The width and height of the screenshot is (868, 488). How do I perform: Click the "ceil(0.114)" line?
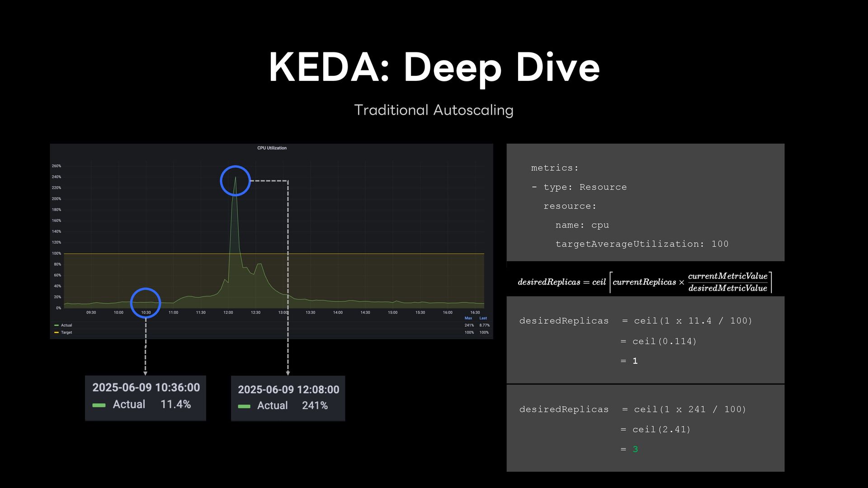(665, 342)
